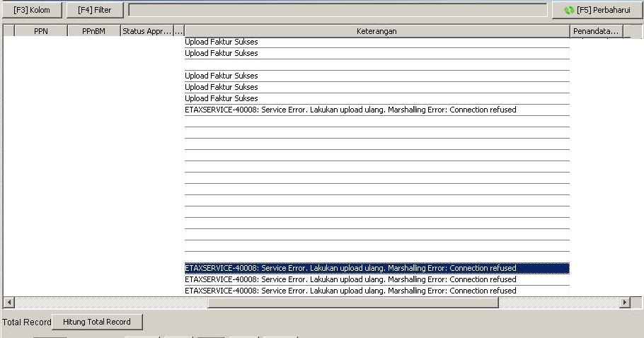Click the Status Appr… column header
644x338 pixels.
click(146, 31)
